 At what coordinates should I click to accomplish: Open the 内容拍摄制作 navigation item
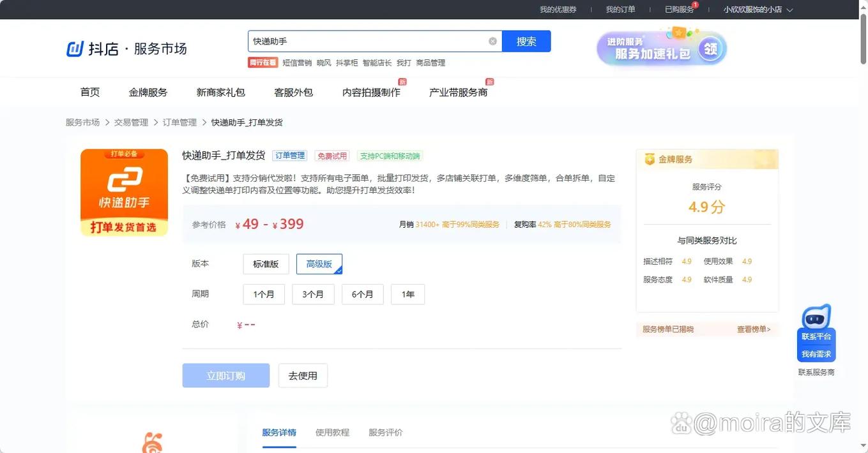click(x=372, y=93)
